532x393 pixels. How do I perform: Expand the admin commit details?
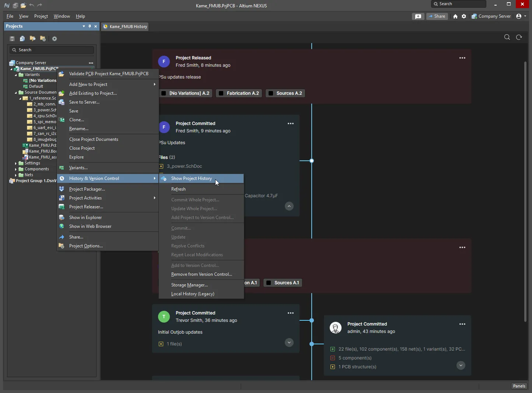tap(461, 365)
